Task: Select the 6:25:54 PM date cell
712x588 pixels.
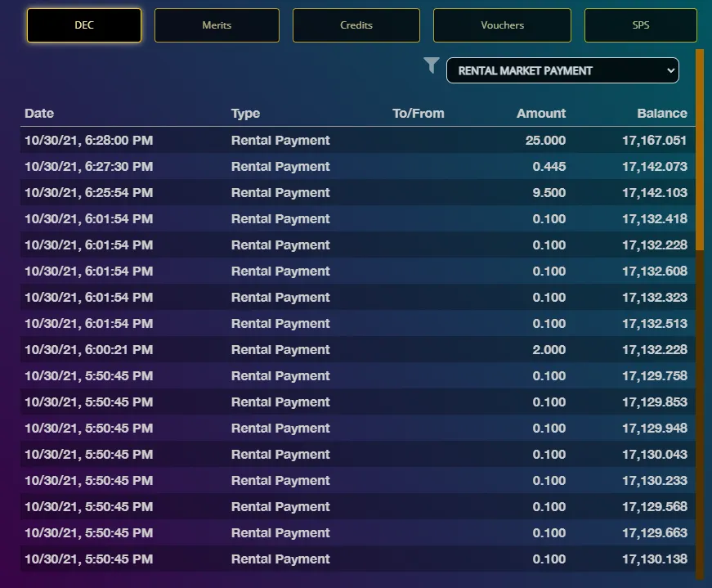Action: 88,193
